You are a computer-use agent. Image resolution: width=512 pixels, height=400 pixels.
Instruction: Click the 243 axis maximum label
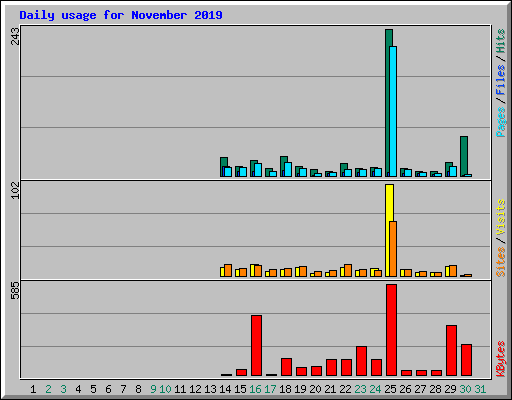click(x=15, y=36)
